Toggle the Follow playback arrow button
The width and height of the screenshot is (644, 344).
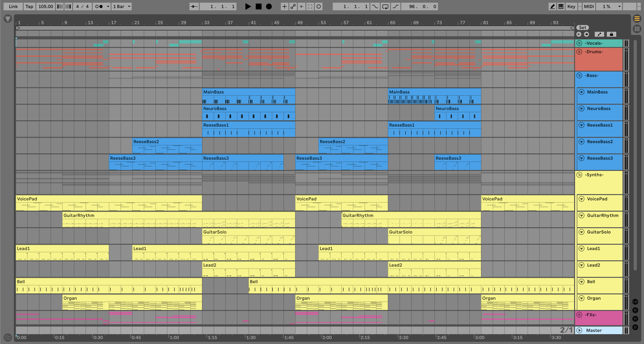point(194,6)
